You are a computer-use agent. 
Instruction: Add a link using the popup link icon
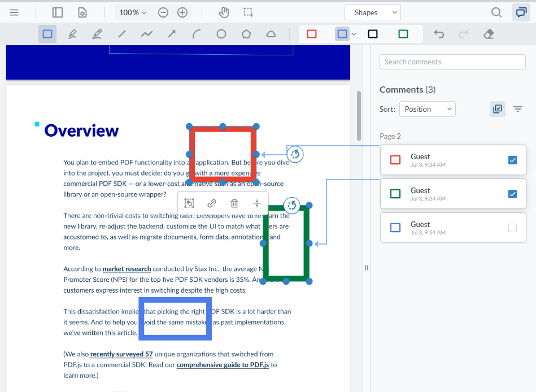click(x=212, y=203)
